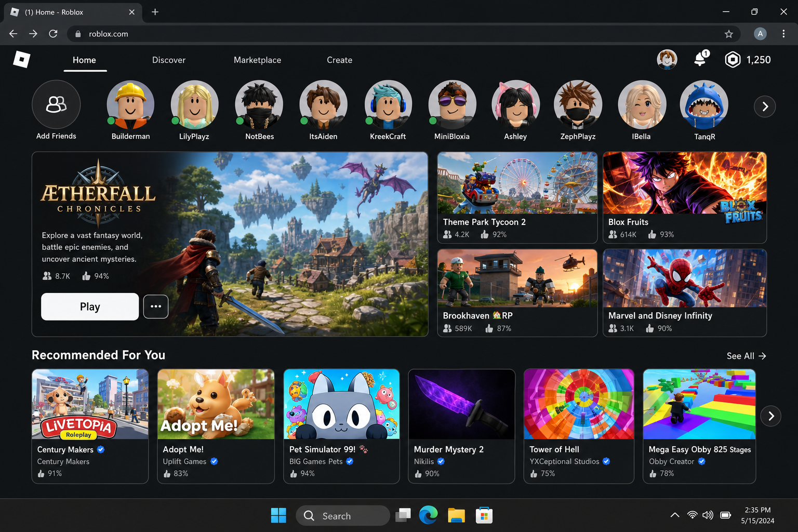Screen dimensions: 798x532
Task: Open File Explorer from the taskbar
Action: tap(456, 515)
